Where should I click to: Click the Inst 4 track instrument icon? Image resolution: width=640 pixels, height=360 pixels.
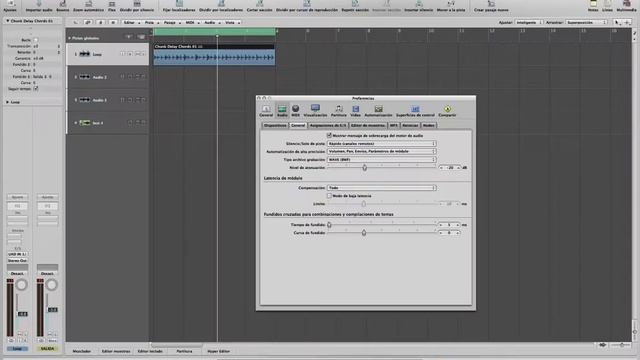pyautogui.click(x=84, y=122)
